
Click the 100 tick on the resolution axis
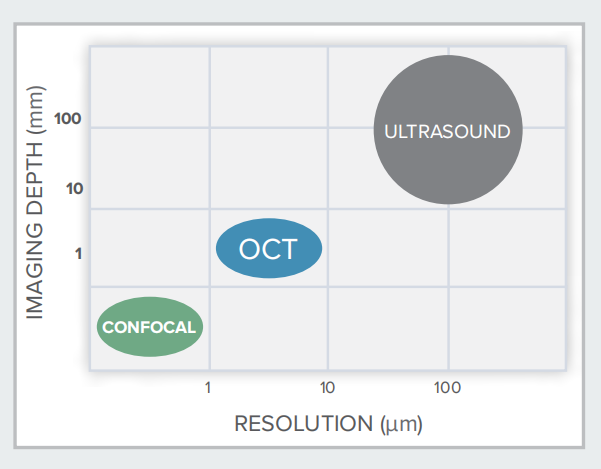click(447, 387)
